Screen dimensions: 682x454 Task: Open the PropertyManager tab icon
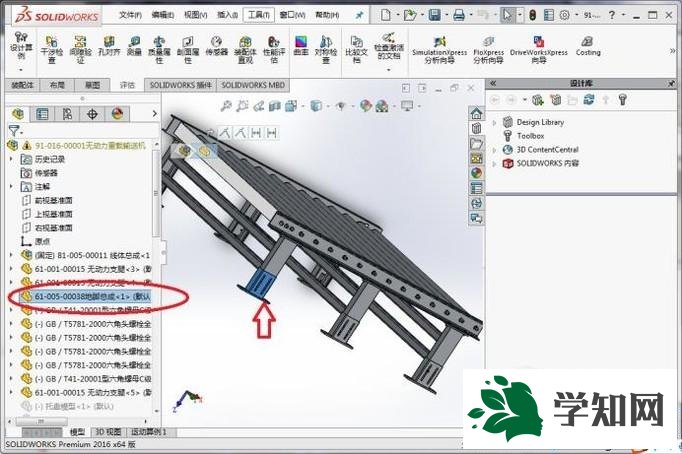[40, 114]
